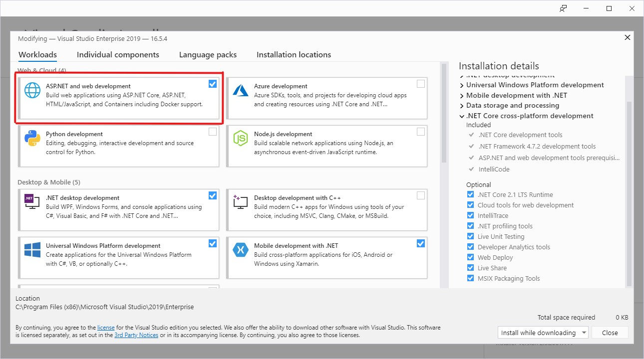Uncheck the Live Share option
Viewport: 644px width, 359px height.
point(470,268)
